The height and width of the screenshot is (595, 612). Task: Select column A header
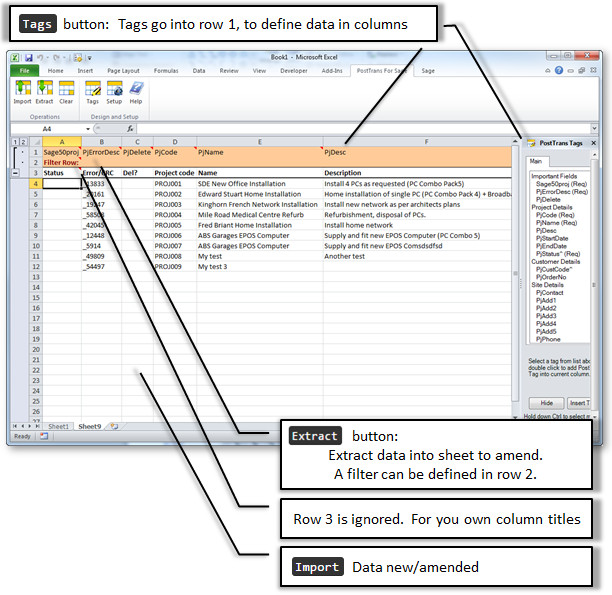coord(62,142)
